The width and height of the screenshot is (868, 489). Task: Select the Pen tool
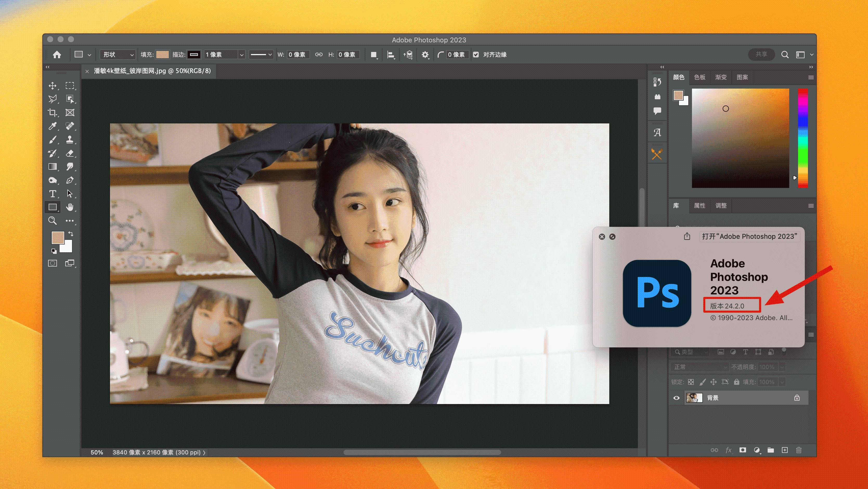70,180
